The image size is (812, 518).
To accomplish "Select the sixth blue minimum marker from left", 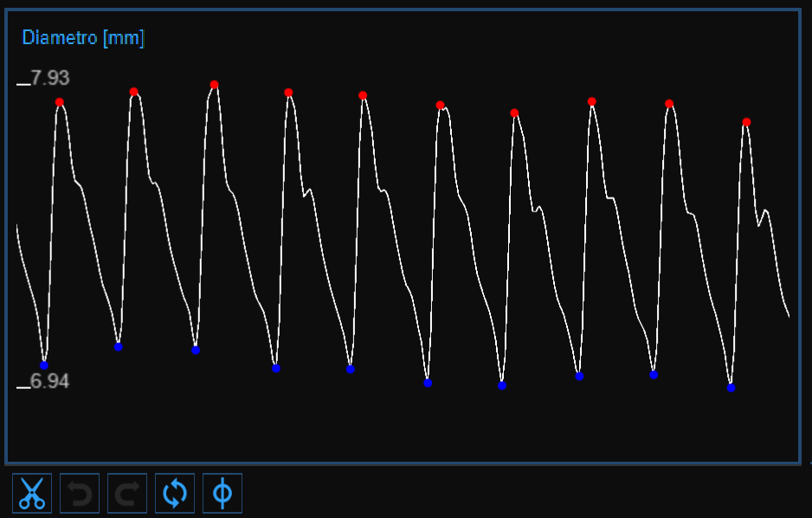I will point(428,382).
